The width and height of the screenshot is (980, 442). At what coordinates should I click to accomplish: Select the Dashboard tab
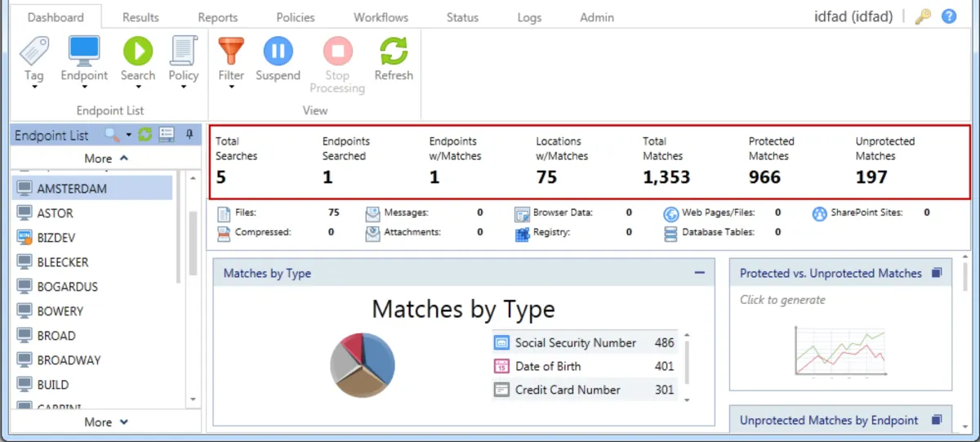click(56, 17)
